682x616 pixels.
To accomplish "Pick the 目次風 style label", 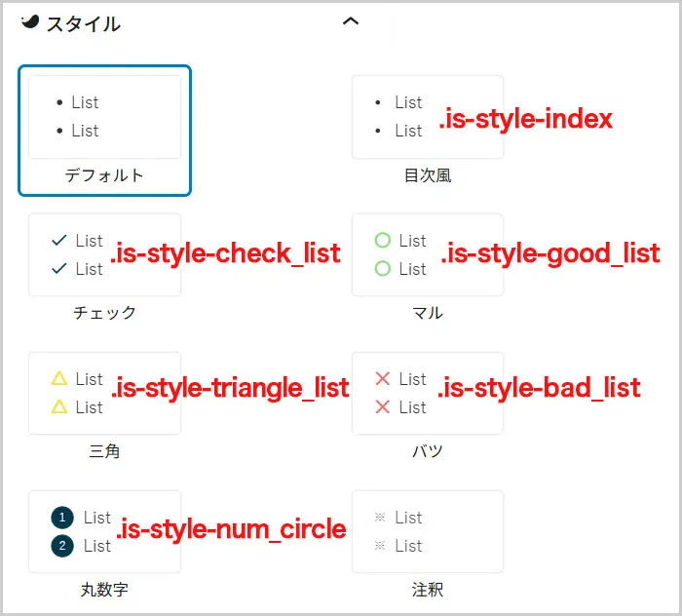I will tap(427, 175).
